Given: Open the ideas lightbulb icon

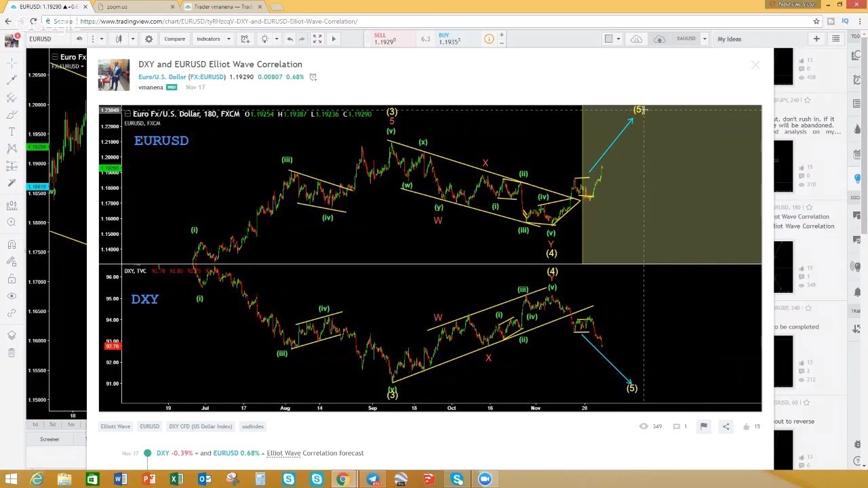Looking at the screenshot, I should 264,39.
